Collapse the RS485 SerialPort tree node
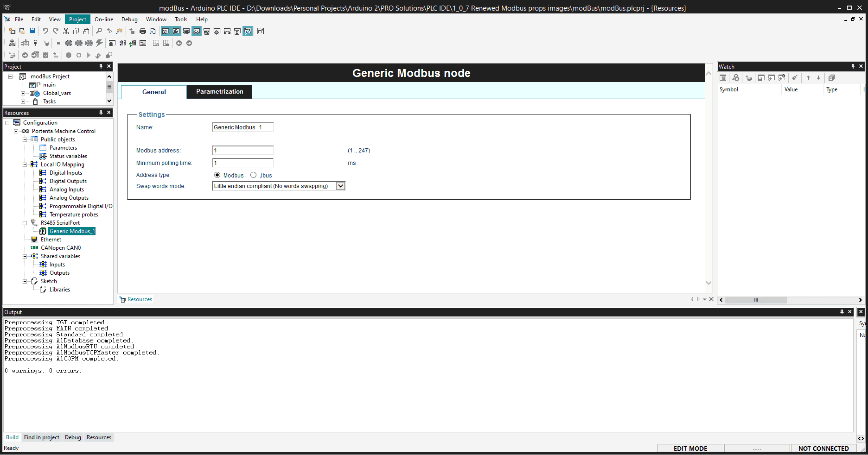The width and height of the screenshot is (868, 455). click(25, 223)
